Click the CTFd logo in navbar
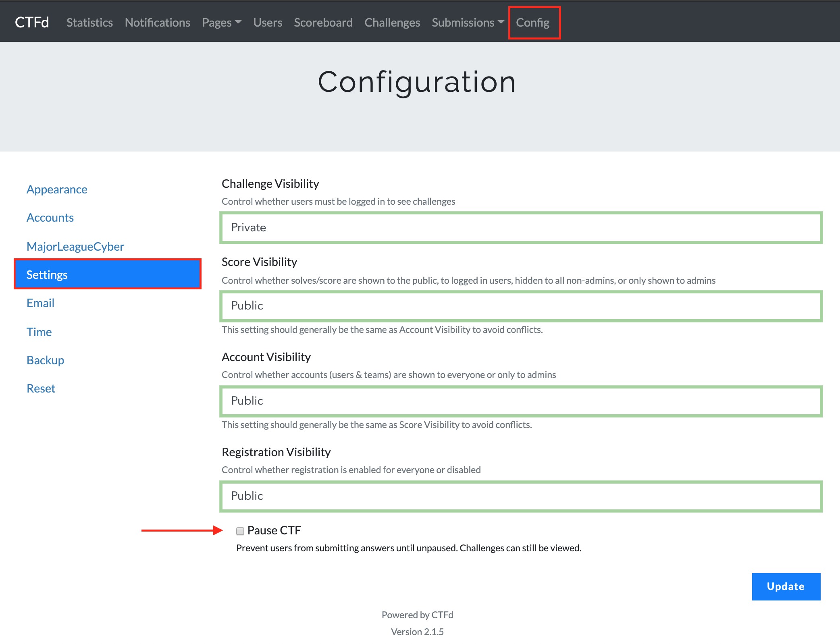Viewport: 840px width, 644px height. tap(32, 22)
